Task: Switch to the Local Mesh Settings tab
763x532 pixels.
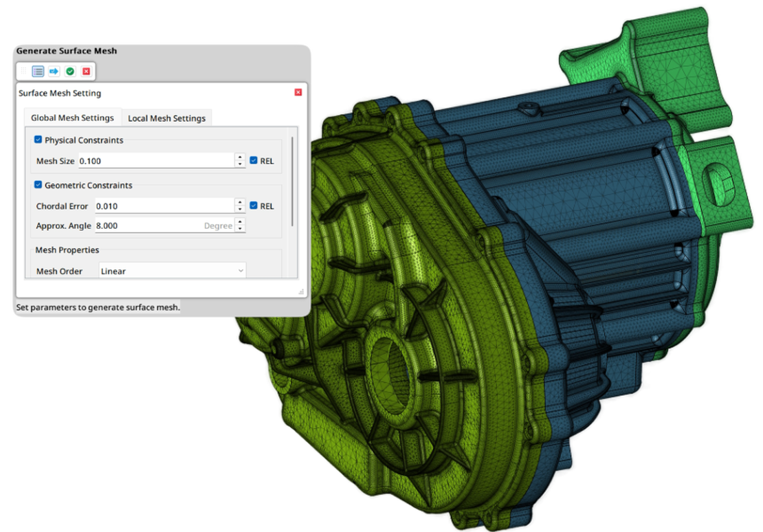Action: (x=166, y=118)
